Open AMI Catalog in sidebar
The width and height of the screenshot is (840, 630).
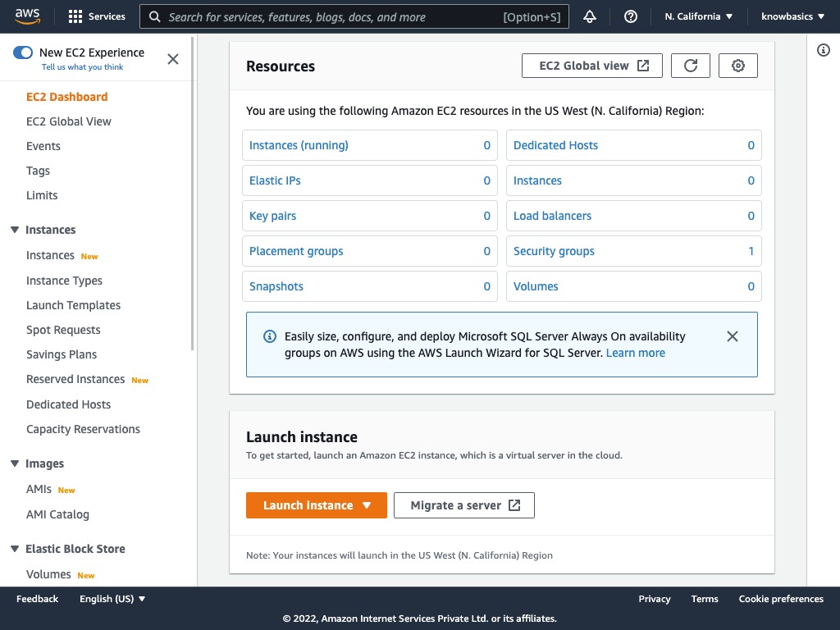[x=58, y=514]
